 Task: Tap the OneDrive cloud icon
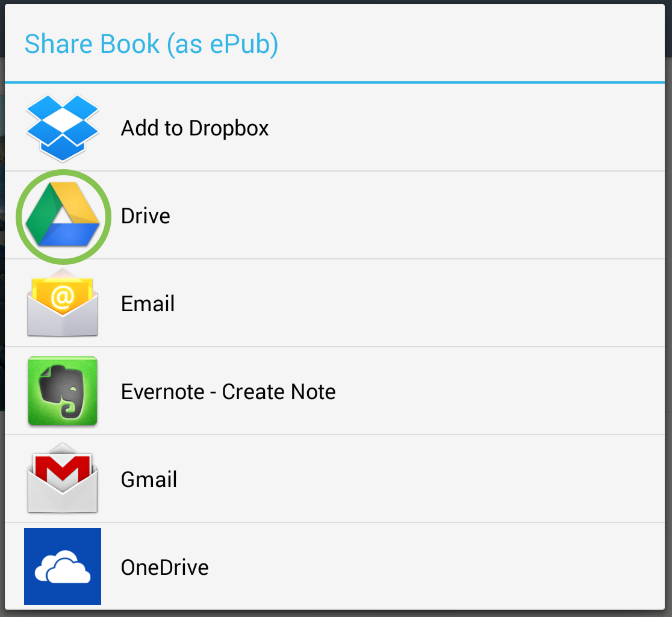point(63,566)
